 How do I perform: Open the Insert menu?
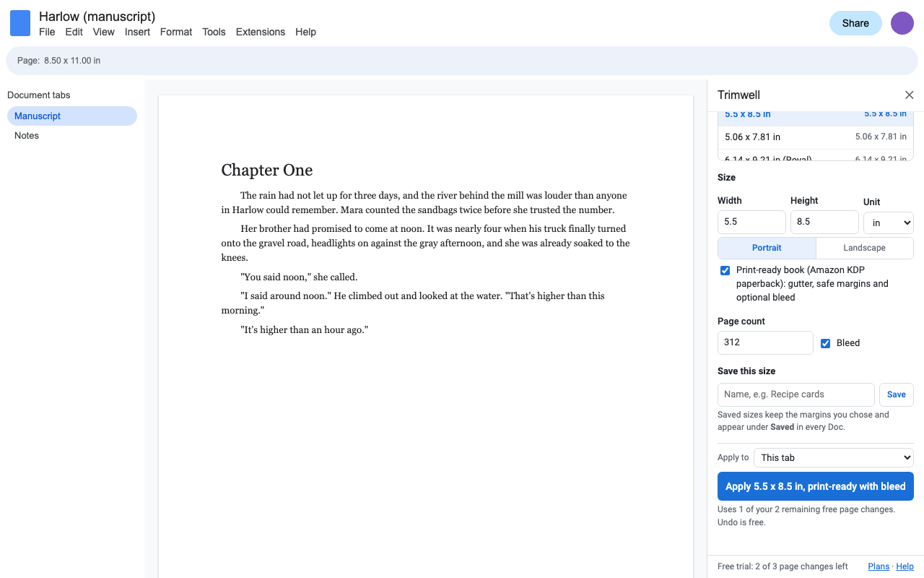tap(137, 32)
